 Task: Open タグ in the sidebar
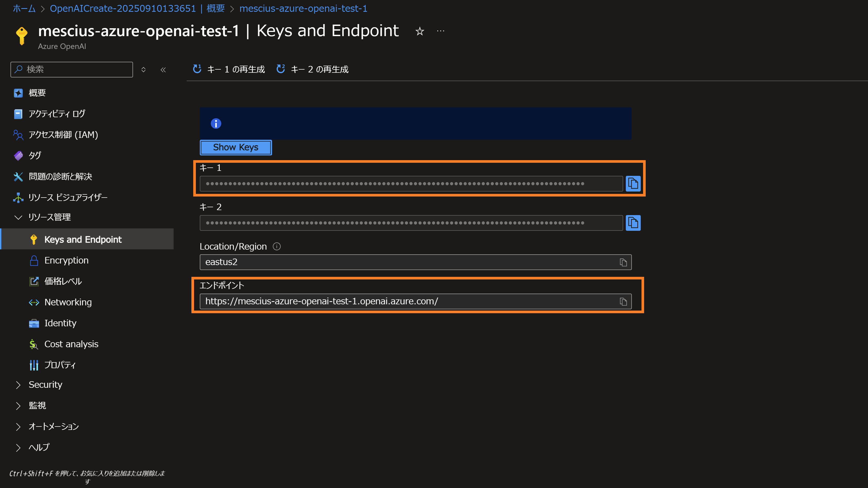(87, 156)
